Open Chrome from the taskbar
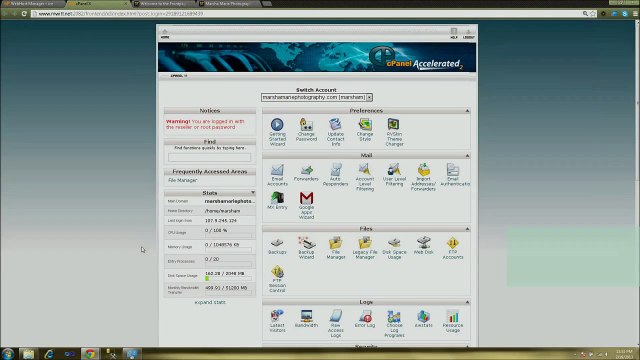 (x=90, y=353)
